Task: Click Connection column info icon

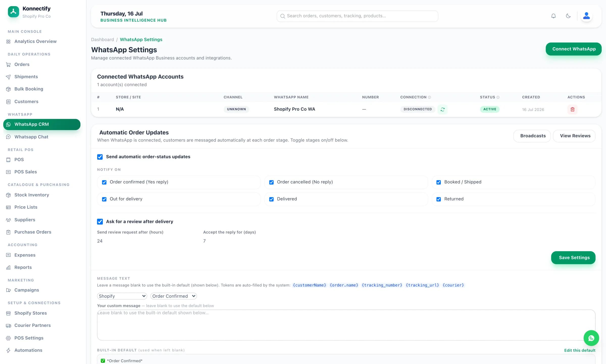Action: [x=429, y=97]
